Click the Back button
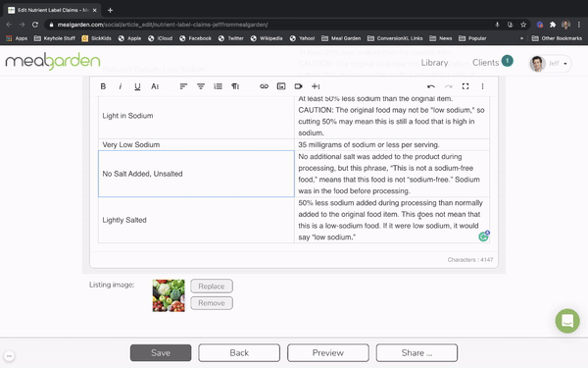 [239, 353]
